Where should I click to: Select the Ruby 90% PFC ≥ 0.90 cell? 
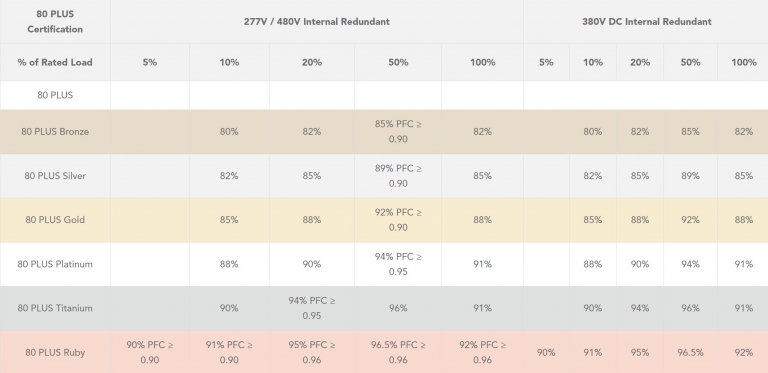pos(150,352)
